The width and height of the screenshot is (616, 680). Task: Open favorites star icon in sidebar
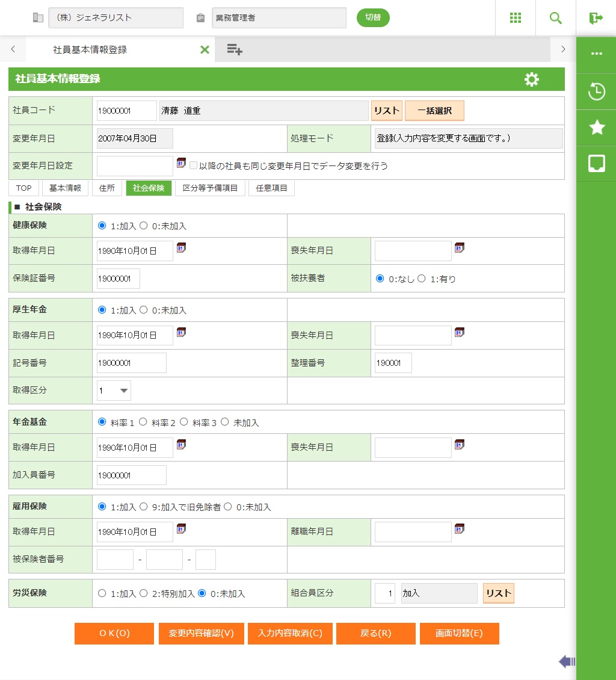click(596, 128)
